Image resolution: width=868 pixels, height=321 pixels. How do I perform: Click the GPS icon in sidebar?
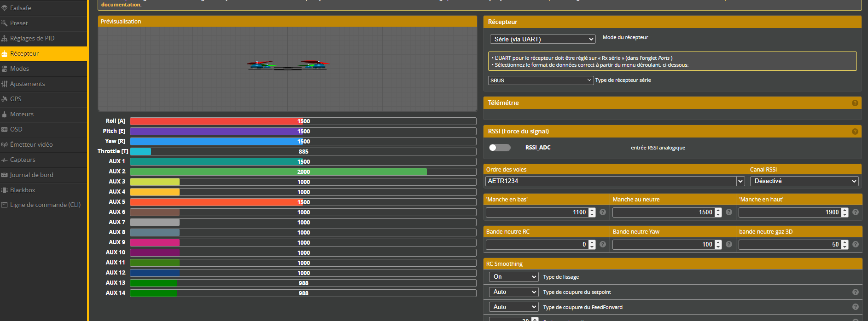pos(5,99)
